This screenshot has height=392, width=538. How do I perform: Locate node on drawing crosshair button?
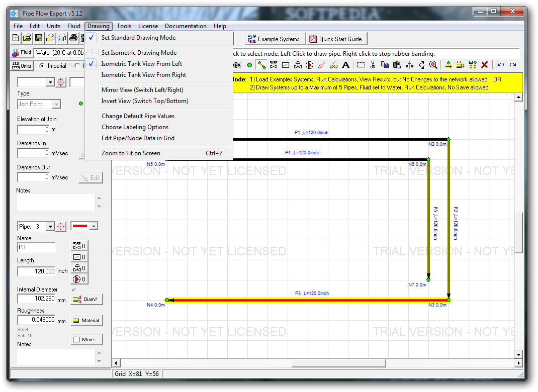pos(61,82)
